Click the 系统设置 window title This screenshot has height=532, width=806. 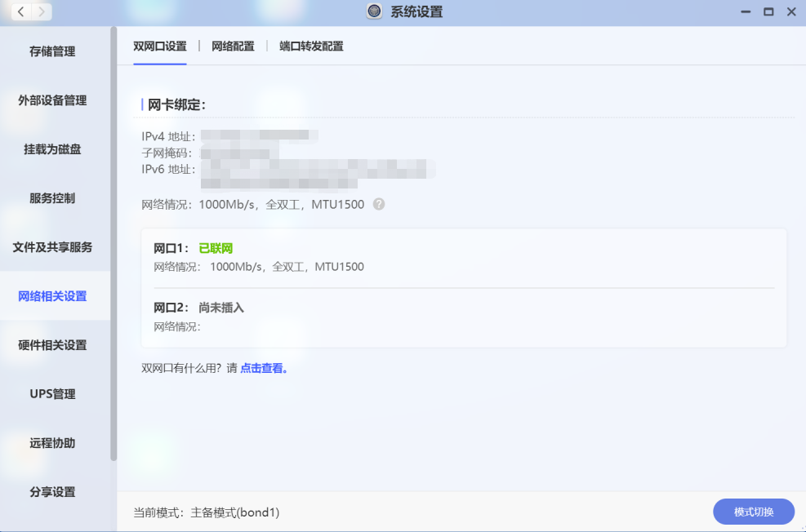(416, 11)
